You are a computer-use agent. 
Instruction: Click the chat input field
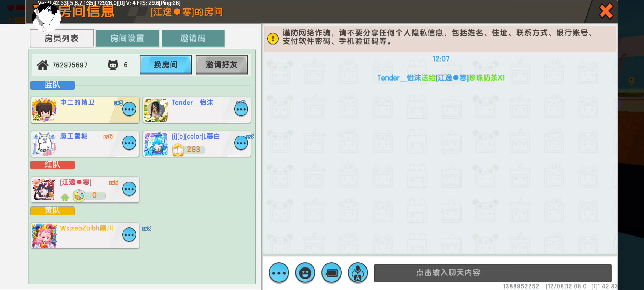tap(492, 273)
